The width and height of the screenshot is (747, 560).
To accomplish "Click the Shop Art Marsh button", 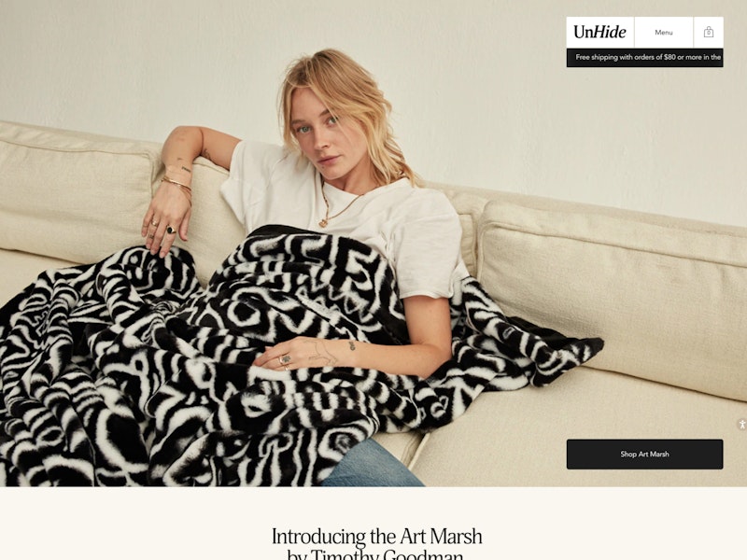I will (644, 455).
